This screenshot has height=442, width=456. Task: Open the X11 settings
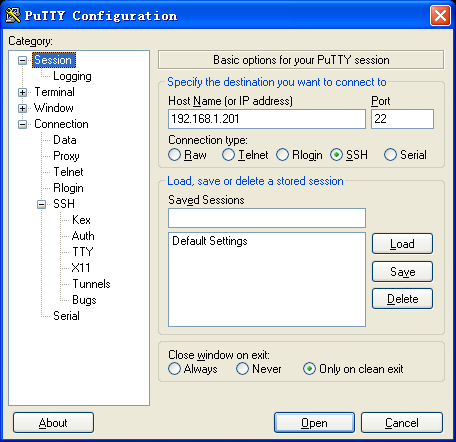point(81,268)
